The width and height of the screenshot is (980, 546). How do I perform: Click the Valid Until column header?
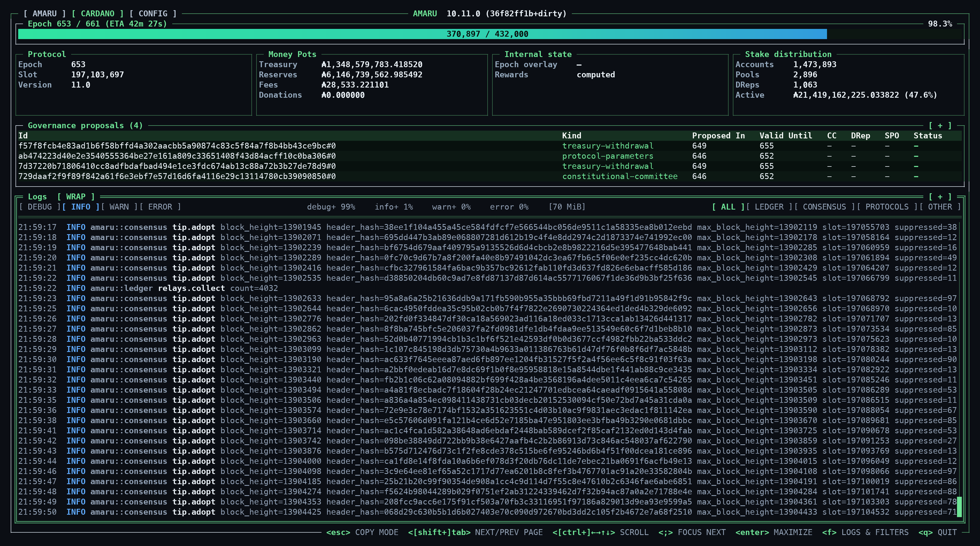[x=786, y=135]
